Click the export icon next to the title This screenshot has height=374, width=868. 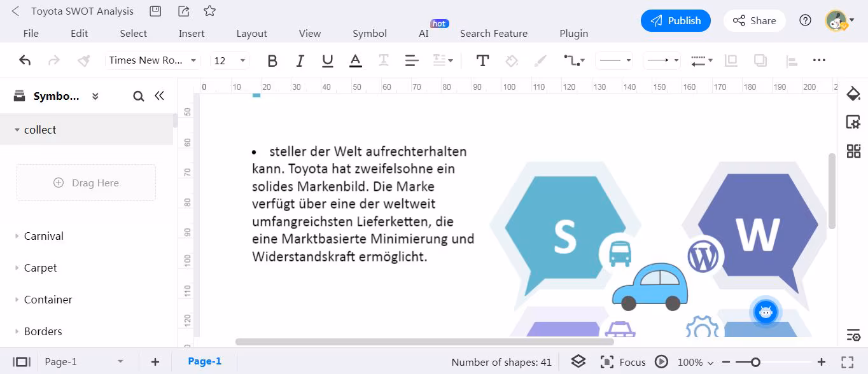pyautogui.click(x=183, y=11)
